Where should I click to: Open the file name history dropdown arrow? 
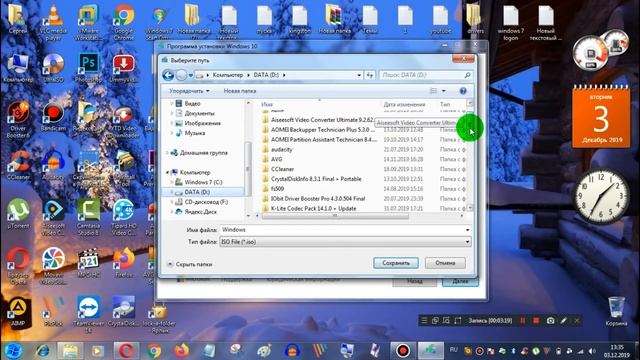point(467,230)
